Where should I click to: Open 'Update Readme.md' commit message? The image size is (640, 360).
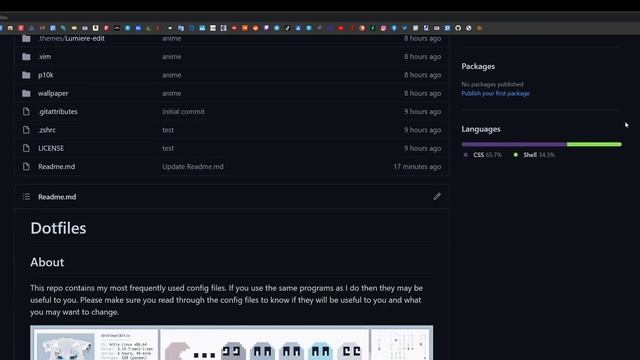click(x=193, y=167)
